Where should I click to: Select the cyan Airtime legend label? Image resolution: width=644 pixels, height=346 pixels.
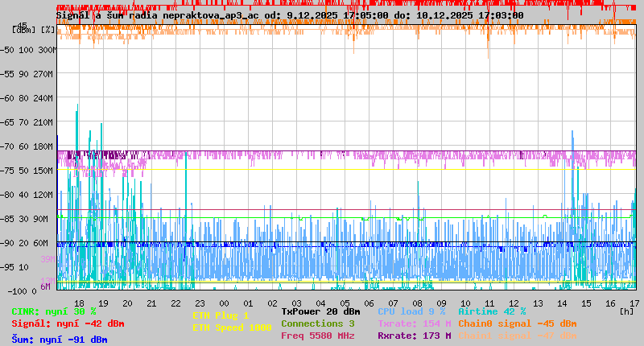(x=492, y=311)
